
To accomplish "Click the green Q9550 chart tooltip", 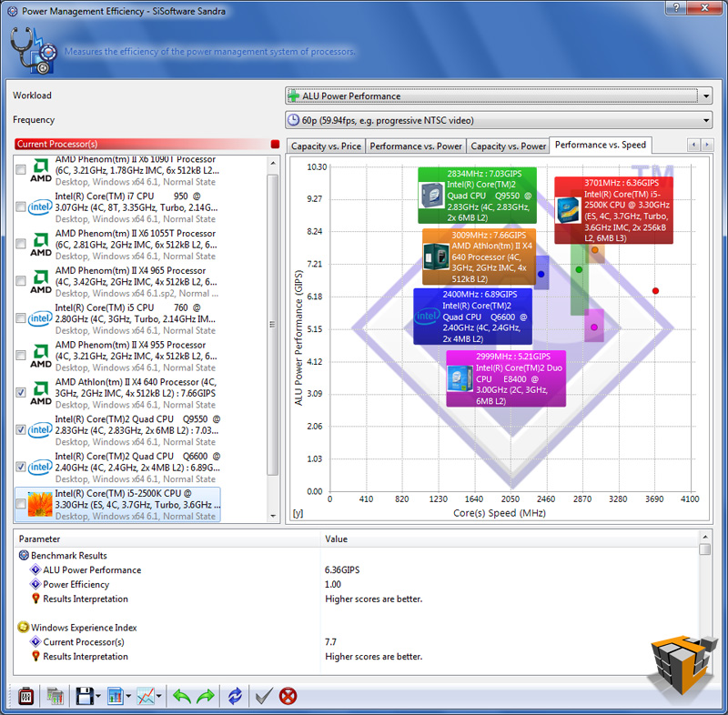I will coord(477,196).
